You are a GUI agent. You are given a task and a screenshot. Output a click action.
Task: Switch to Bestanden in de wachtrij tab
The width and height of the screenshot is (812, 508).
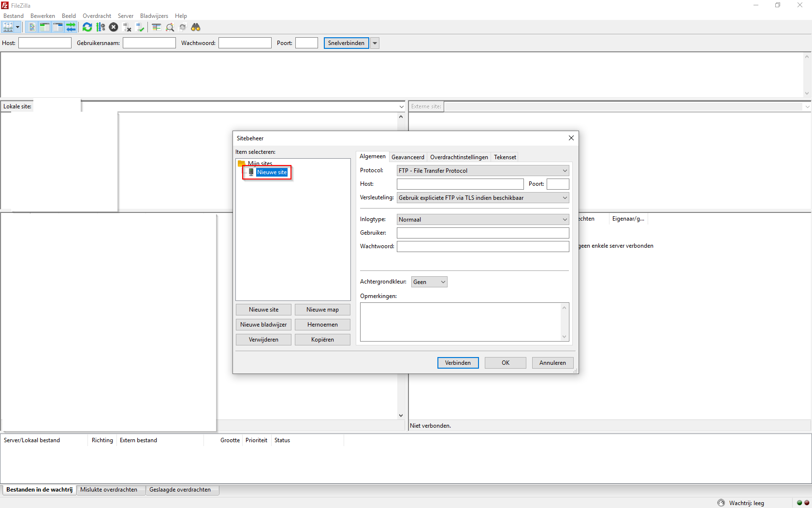39,490
